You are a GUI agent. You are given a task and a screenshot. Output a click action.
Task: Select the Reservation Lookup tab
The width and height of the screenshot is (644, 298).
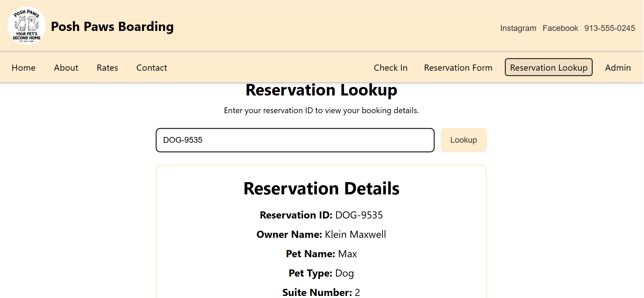tap(548, 68)
